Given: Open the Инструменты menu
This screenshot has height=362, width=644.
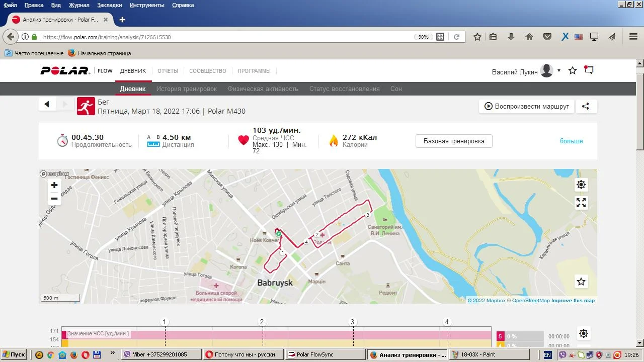Looking at the screenshot, I should point(147,5).
